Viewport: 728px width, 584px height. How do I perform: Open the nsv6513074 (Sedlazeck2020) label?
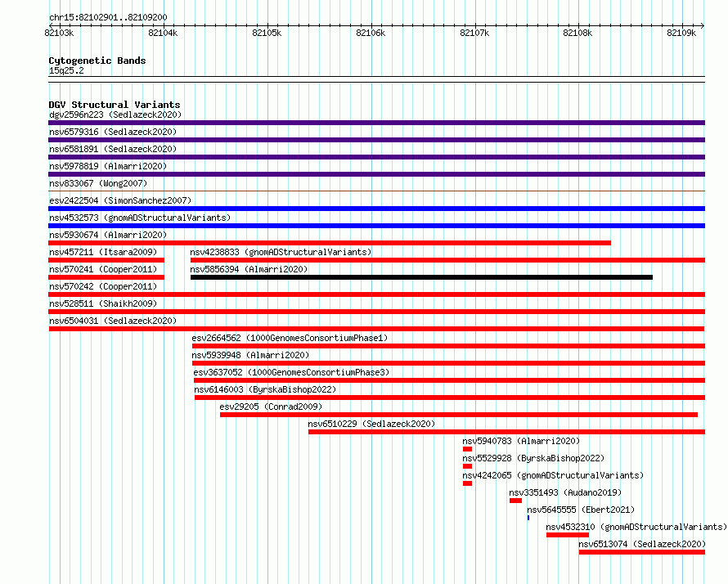coord(642,544)
